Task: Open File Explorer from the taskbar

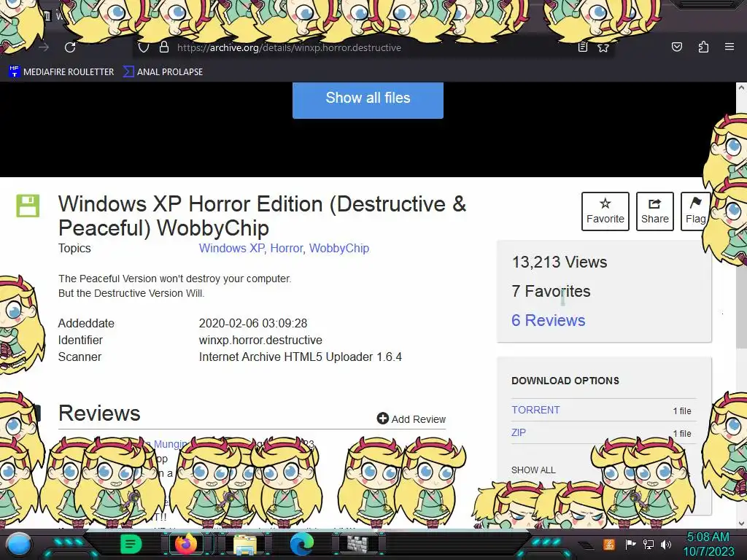Action: pos(245,544)
